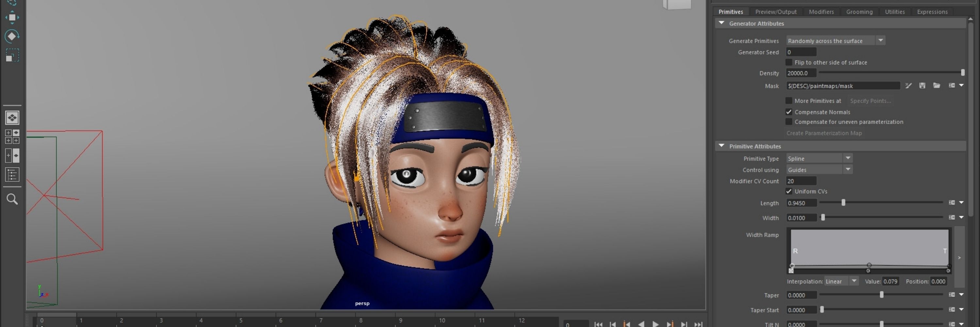
Task: Open the Width attribute options arrow
Action: [961, 217]
